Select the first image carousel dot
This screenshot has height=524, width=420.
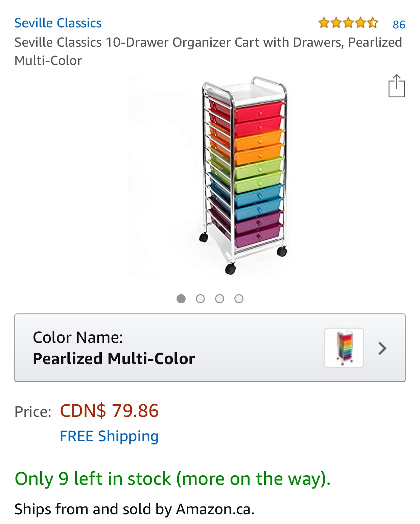[181, 299]
